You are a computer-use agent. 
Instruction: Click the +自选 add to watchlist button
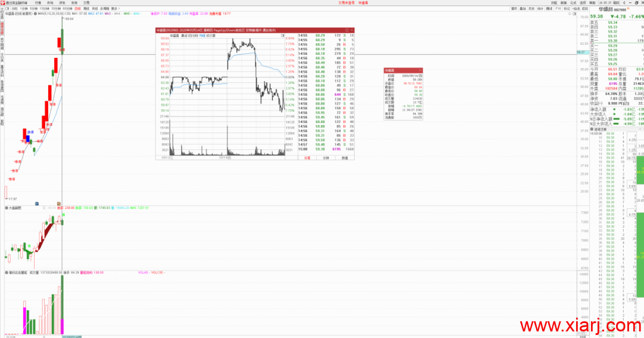pyautogui.click(x=576, y=8)
